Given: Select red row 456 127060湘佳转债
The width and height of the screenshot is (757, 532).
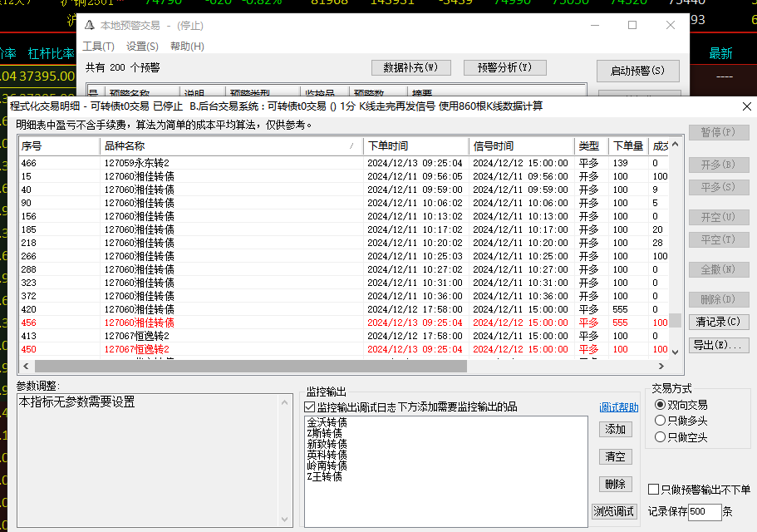Looking at the screenshot, I should 344,323.
